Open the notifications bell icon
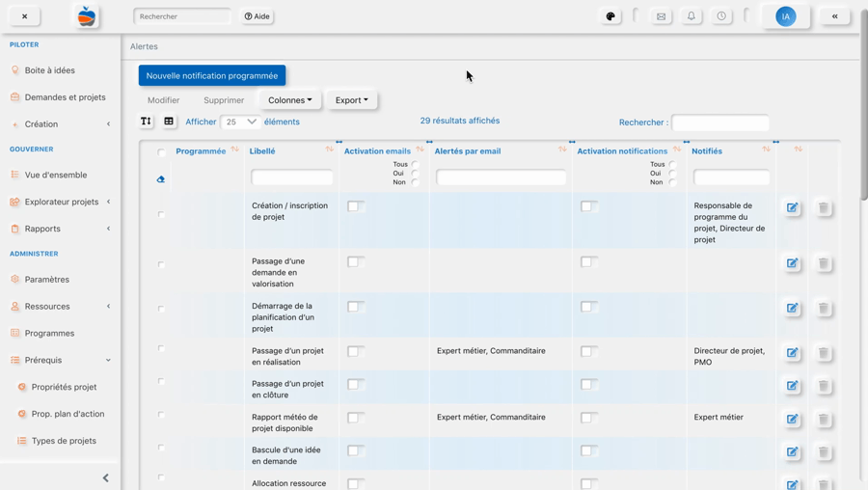The height and width of the screenshot is (490, 868). coord(692,16)
